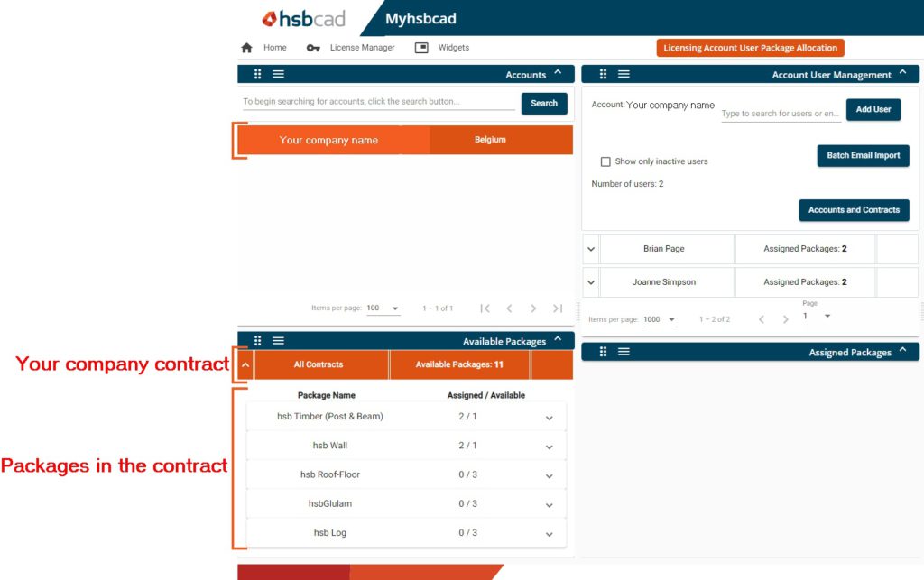Click the Myhsbcad header title
The image size is (924, 580).
click(420, 19)
